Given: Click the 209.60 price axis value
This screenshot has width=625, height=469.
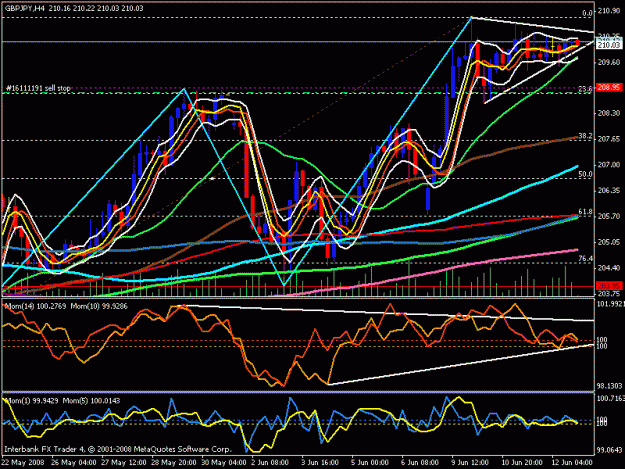Looking at the screenshot, I should pyautogui.click(x=609, y=62).
